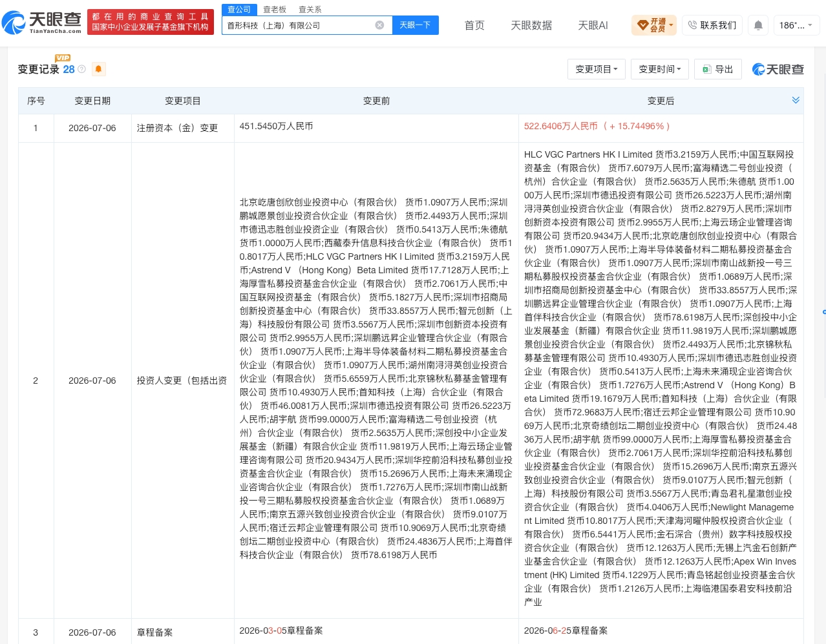826x644 pixels.
Task: Click the 序号 column header
Action: (36, 101)
